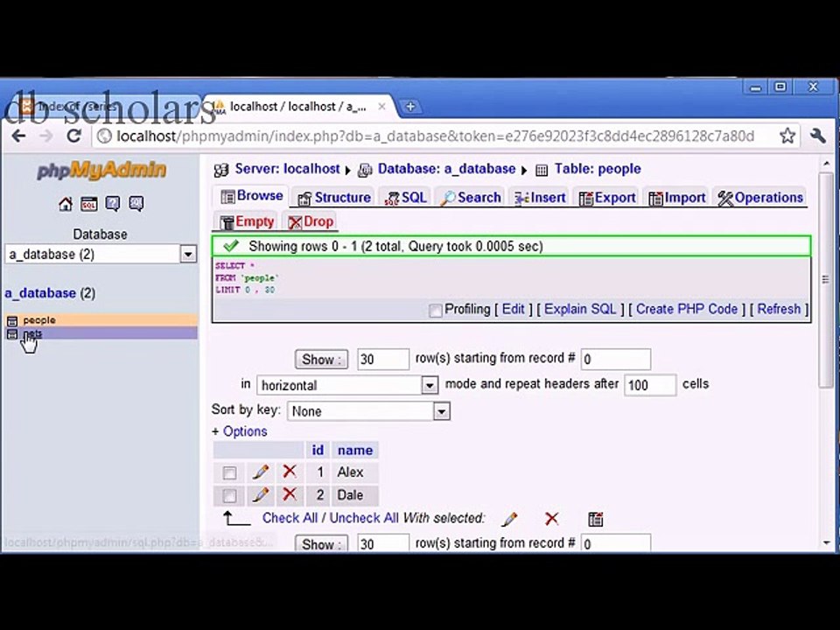Switch to the Structure tab
This screenshot has height=630, width=840.
[334, 198]
